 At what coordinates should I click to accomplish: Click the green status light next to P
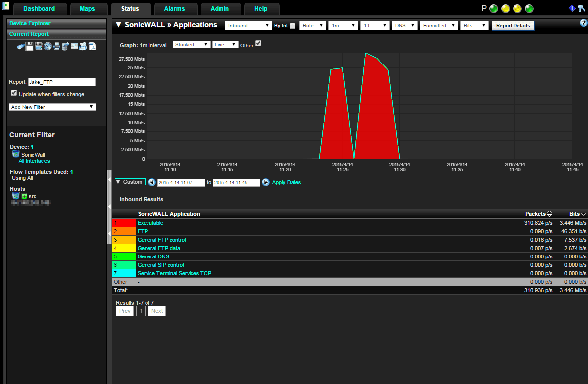tap(494, 9)
